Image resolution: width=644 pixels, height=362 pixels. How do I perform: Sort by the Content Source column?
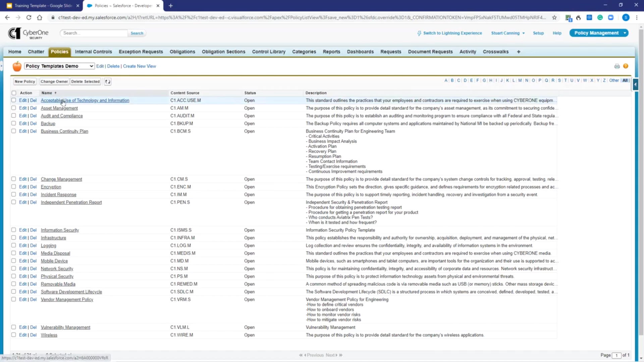point(185,93)
